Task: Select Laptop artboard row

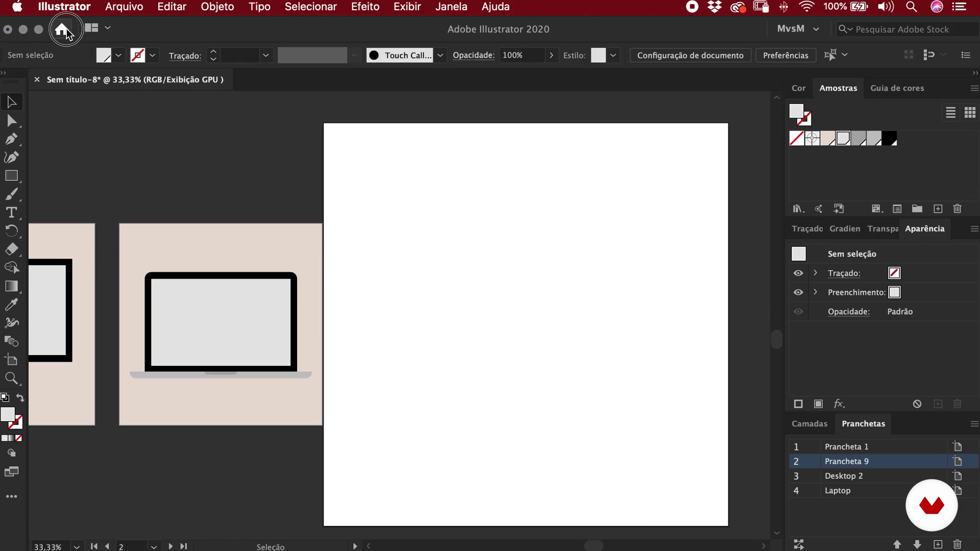Action: click(883, 491)
